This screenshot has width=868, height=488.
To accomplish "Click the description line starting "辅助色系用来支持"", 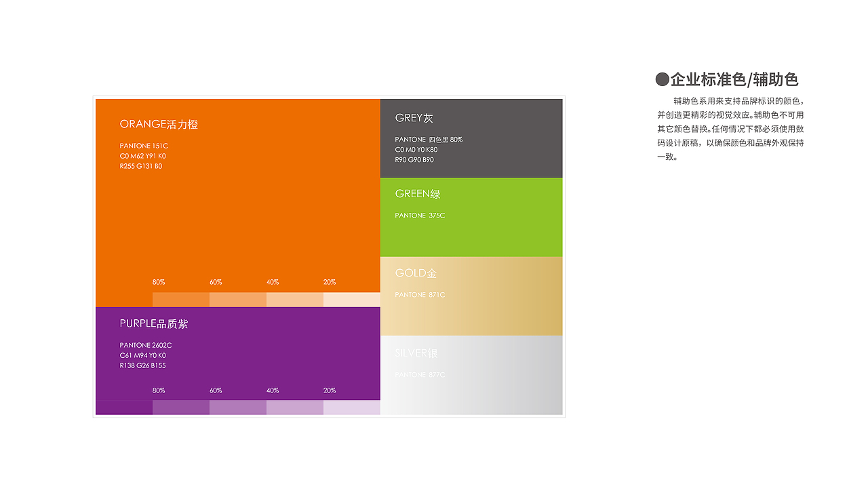I will pos(739,101).
